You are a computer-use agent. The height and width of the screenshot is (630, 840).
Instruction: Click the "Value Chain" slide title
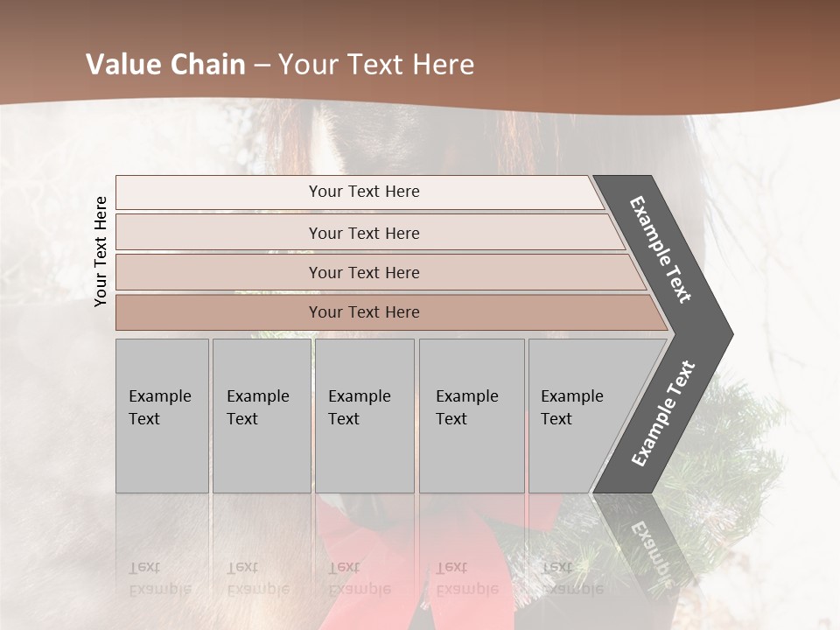tap(165, 65)
